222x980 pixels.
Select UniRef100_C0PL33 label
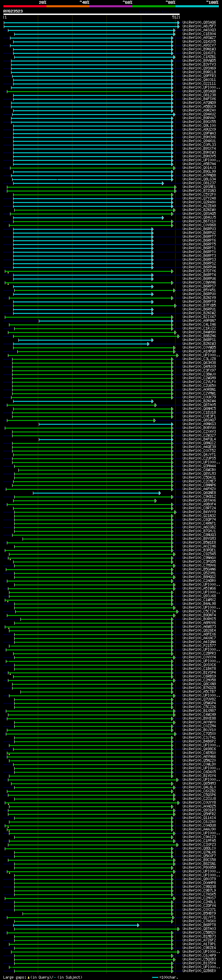(x=199, y=145)
